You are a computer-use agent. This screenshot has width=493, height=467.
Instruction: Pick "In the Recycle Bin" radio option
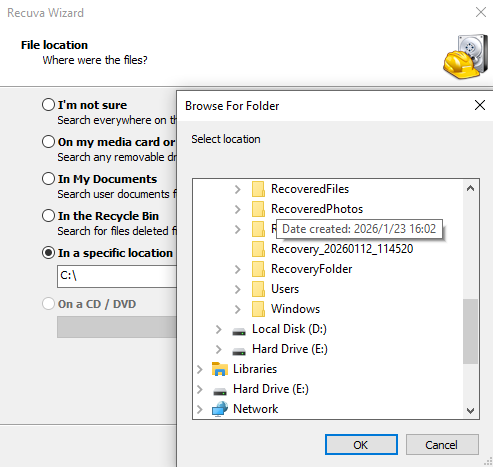(48, 216)
